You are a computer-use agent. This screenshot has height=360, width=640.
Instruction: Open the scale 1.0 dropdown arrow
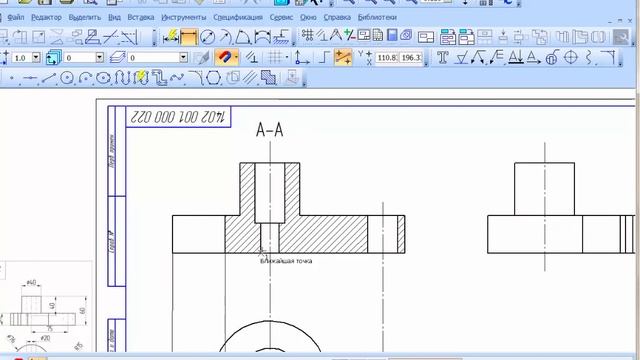(x=36, y=58)
